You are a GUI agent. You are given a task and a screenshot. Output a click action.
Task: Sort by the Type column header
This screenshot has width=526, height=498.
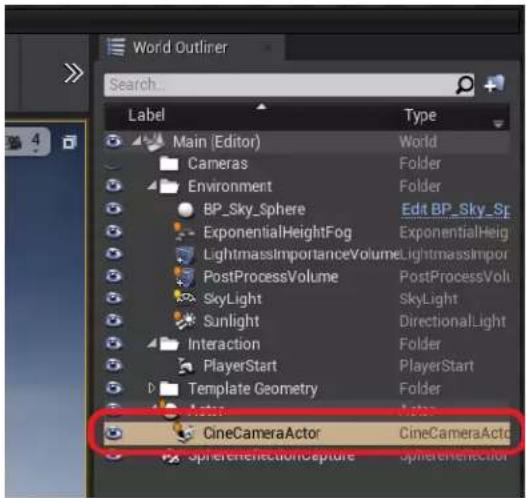421,116
